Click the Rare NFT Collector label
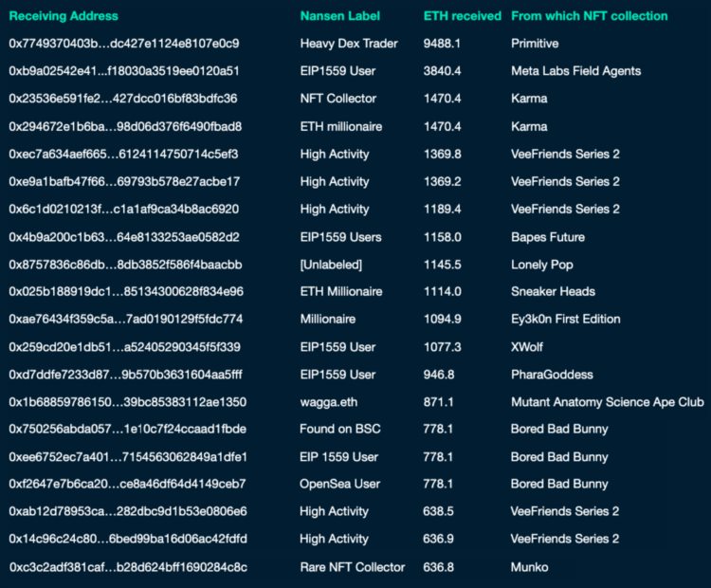 coord(352,567)
